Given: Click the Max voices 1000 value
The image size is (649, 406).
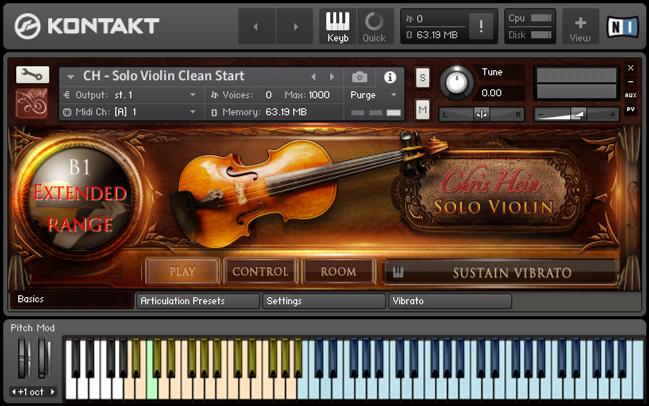Looking at the screenshot, I should pos(319,95).
